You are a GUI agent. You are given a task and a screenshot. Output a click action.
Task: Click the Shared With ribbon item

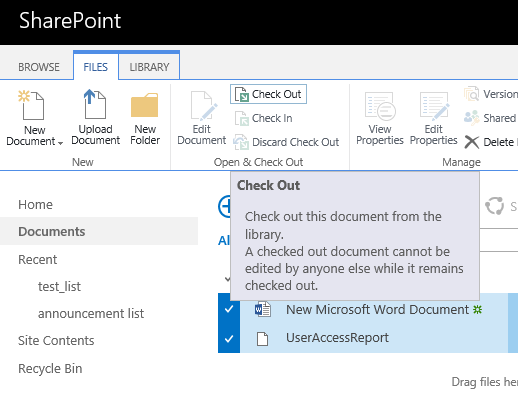pos(491,118)
